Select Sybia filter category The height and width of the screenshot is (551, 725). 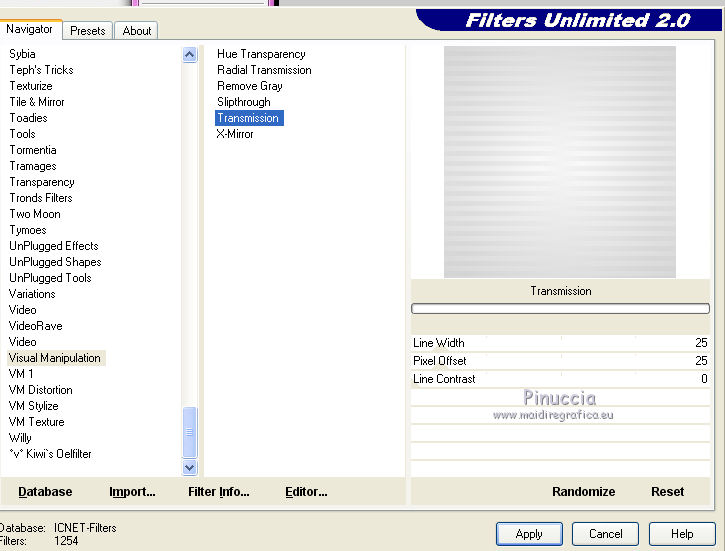[x=22, y=54]
